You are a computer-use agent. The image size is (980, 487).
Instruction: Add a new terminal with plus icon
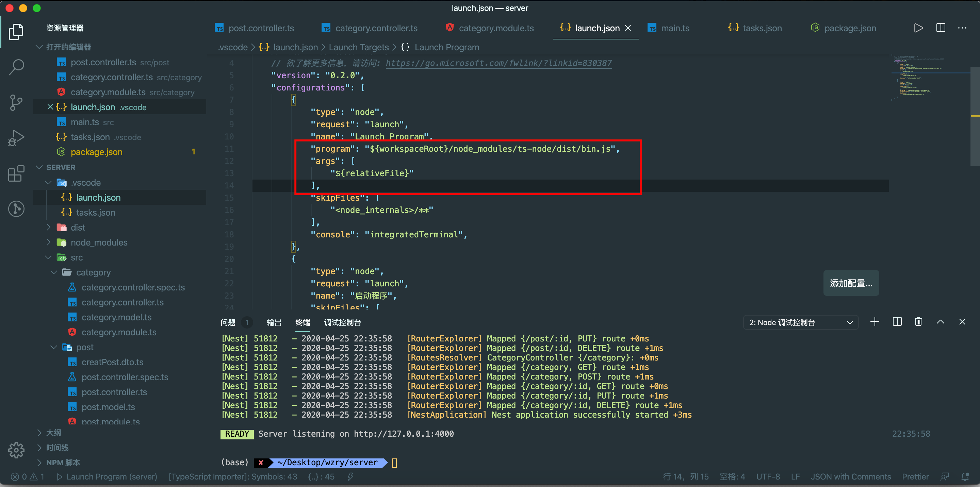click(x=875, y=322)
